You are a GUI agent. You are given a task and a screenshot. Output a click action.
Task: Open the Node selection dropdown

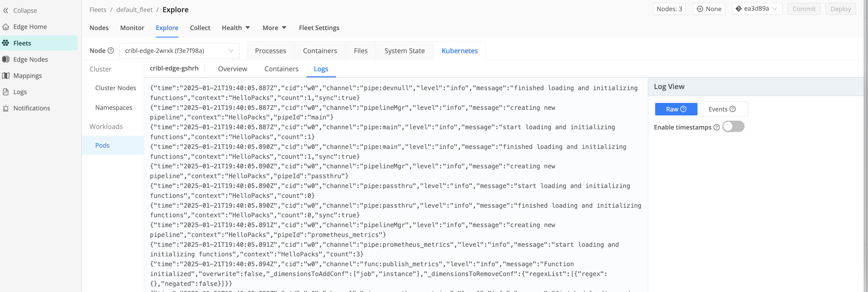tap(179, 51)
